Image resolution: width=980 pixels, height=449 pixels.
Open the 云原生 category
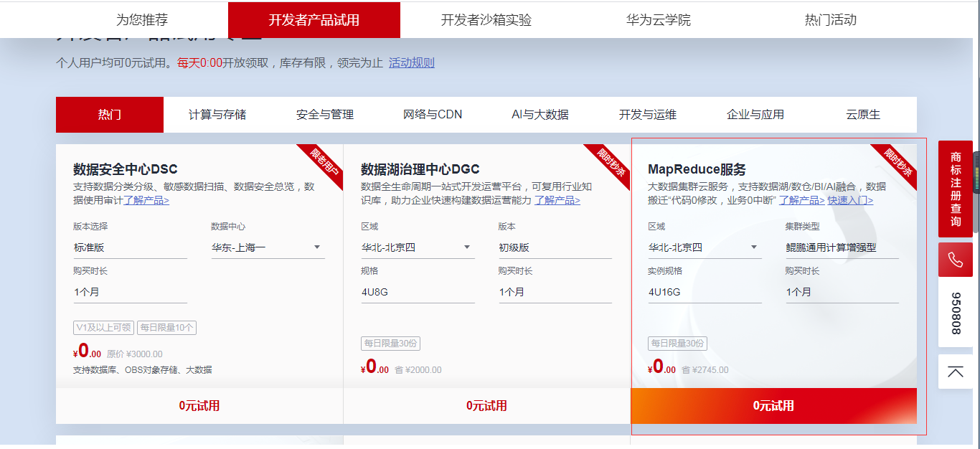coord(863,115)
